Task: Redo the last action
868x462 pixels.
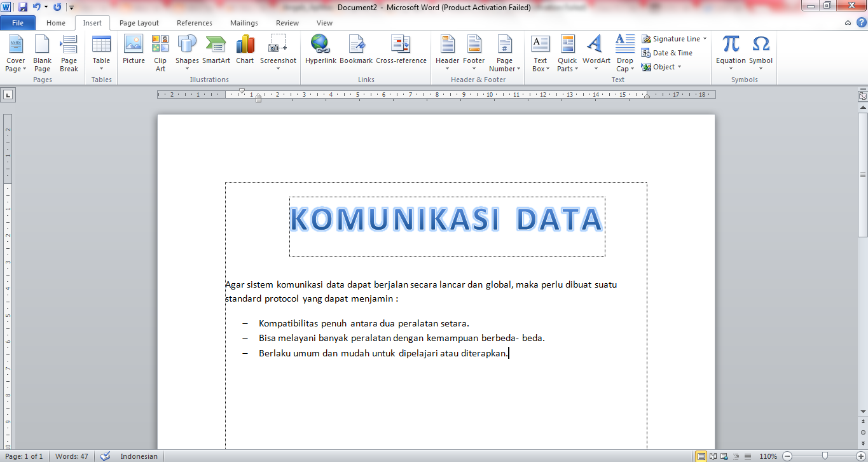Action: coord(57,7)
